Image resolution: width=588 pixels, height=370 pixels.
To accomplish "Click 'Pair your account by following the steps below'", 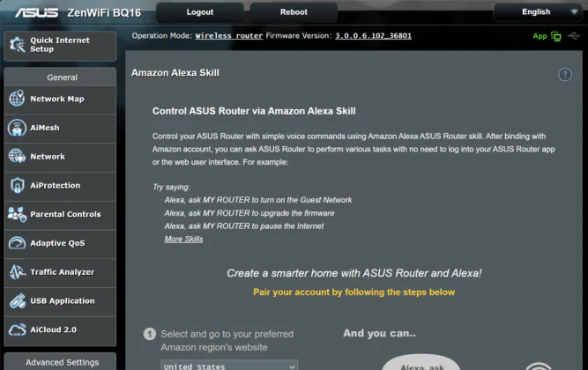I will (354, 292).
